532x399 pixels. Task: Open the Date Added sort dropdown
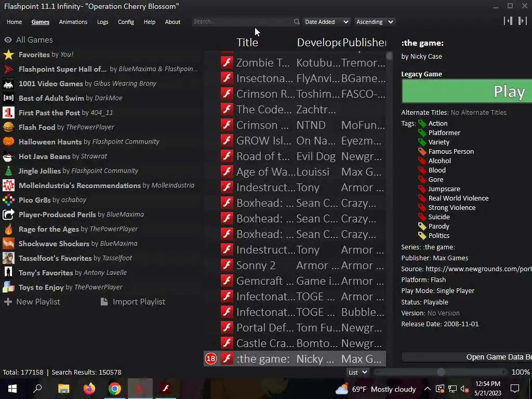click(x=326, y=22)
